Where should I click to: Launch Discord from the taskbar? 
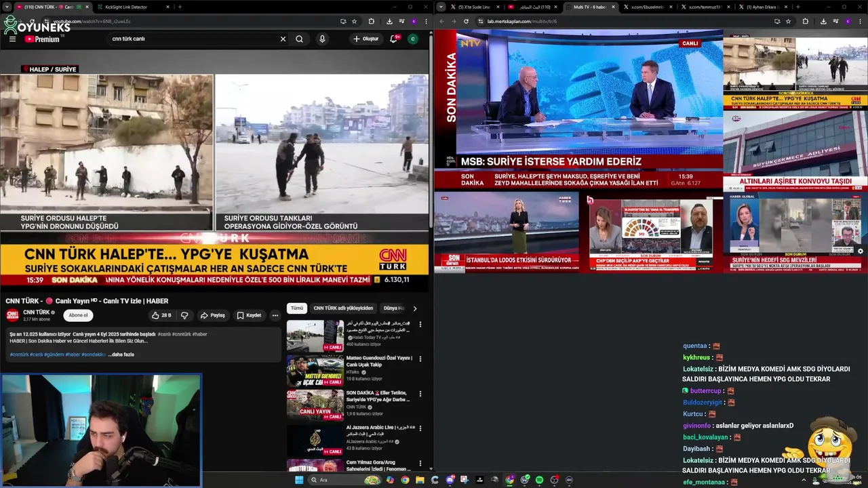pyautogui.click(x=450, y=480)
